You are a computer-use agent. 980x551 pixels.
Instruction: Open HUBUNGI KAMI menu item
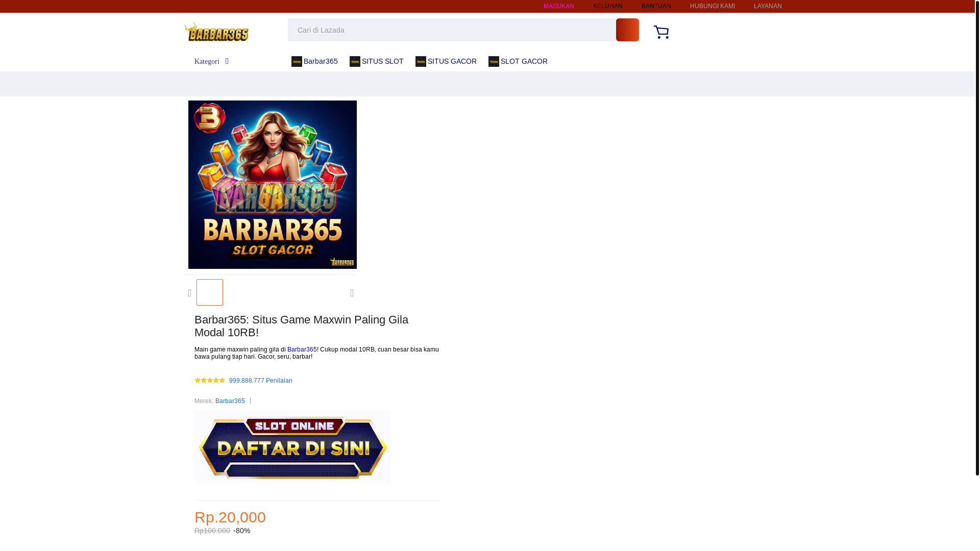(712, 6)
